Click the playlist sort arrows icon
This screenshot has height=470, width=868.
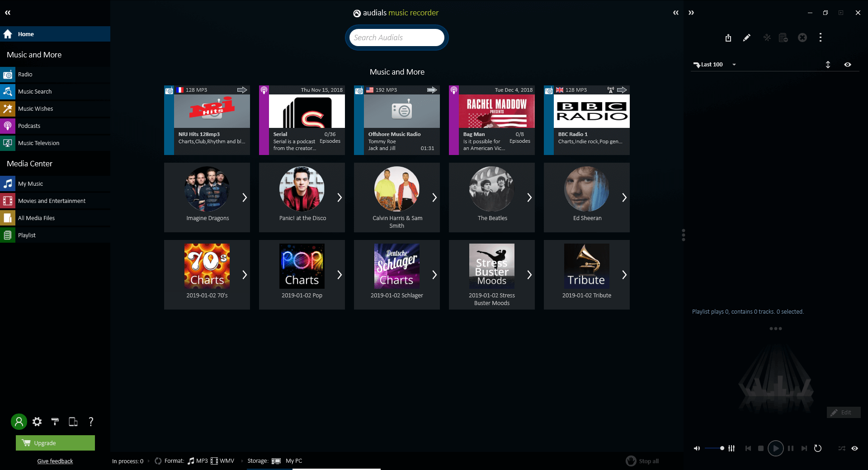[828, 65]
